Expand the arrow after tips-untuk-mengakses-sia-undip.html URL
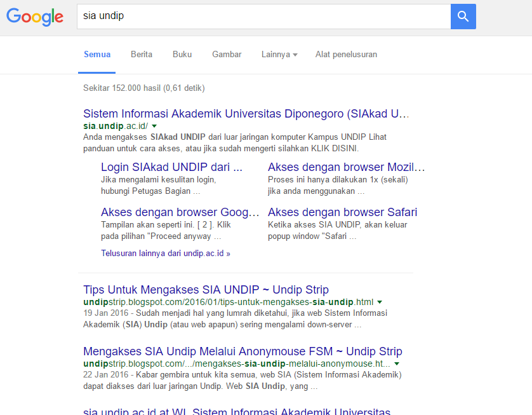This screenshot has height=415, width=532. click(380, 302)
